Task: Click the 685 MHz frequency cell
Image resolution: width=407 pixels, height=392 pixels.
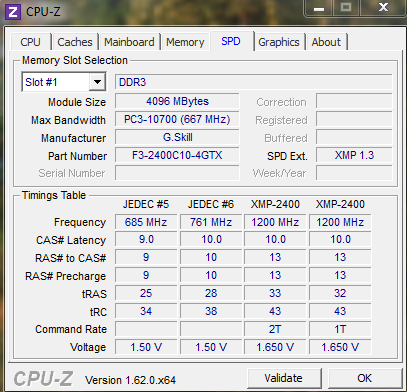Action: [x=146, y=222]
